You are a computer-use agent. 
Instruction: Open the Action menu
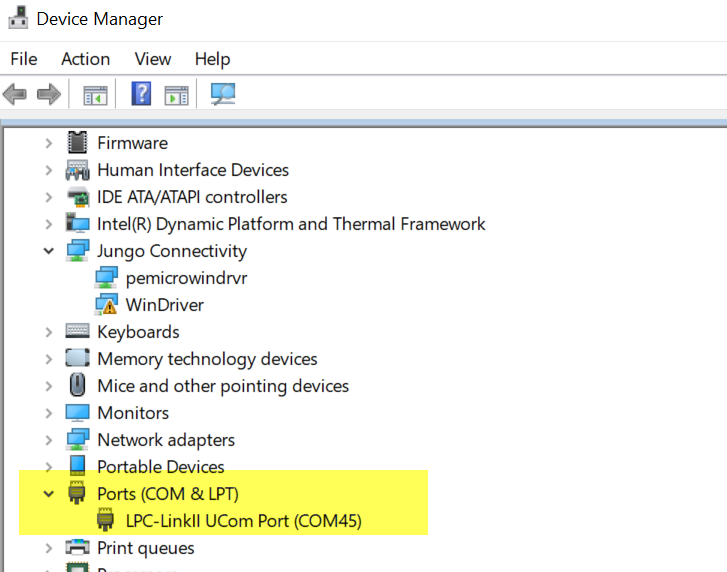pos(85,59)
